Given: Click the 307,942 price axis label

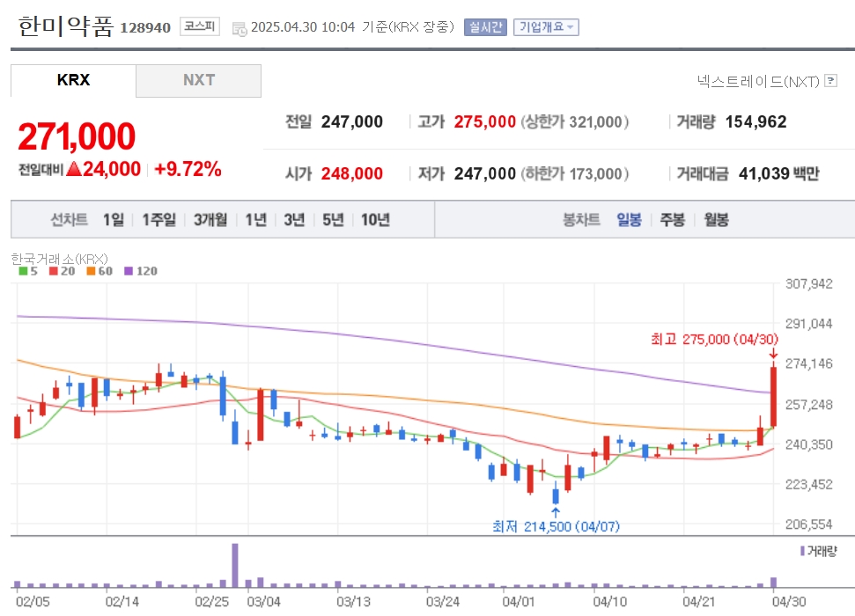Looking at the screenshot, I should pos(808,284).
